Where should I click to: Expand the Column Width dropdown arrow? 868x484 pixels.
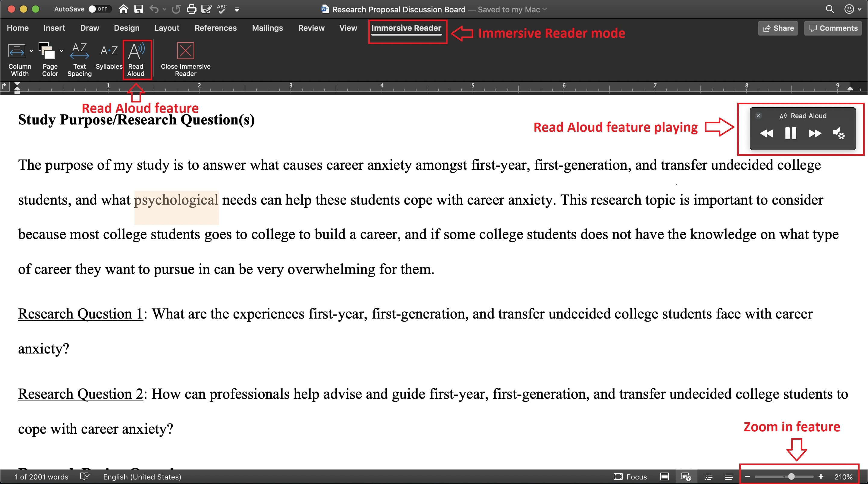[x=31, y=51]
